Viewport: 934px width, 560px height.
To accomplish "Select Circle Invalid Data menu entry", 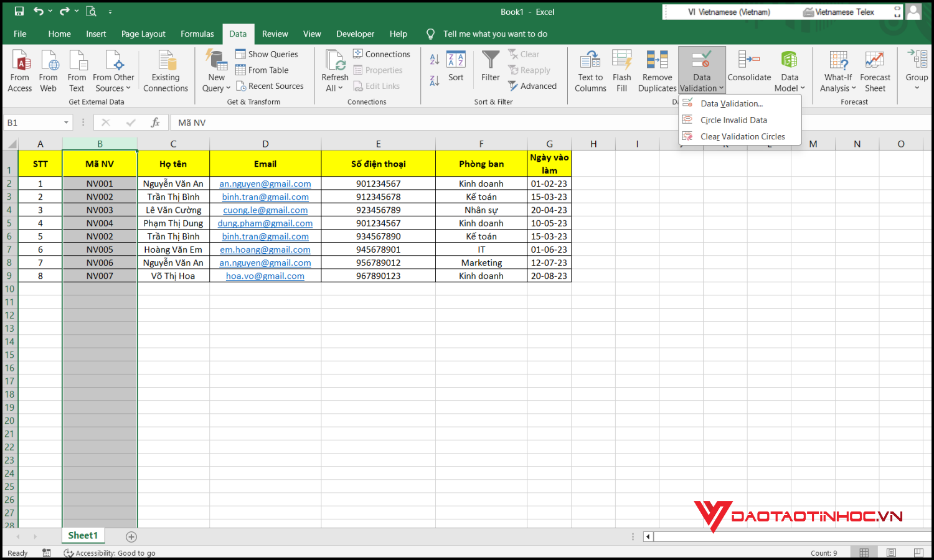I will 734,120.
